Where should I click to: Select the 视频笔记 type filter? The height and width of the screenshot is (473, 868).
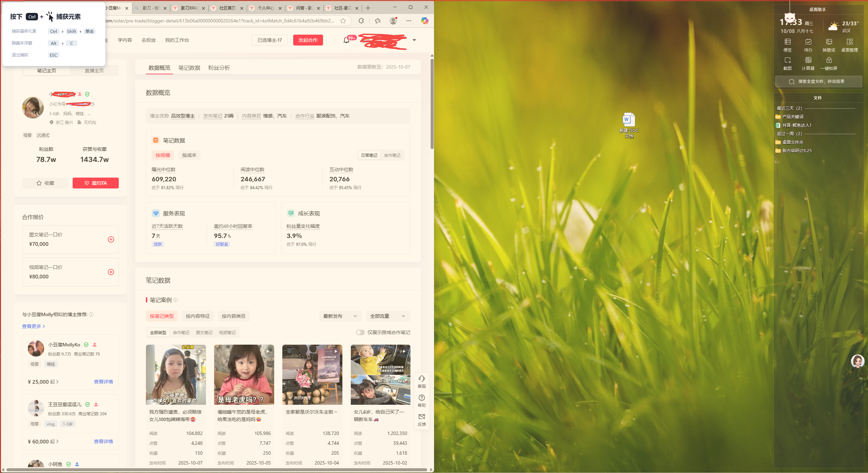[x=227, y=332]
